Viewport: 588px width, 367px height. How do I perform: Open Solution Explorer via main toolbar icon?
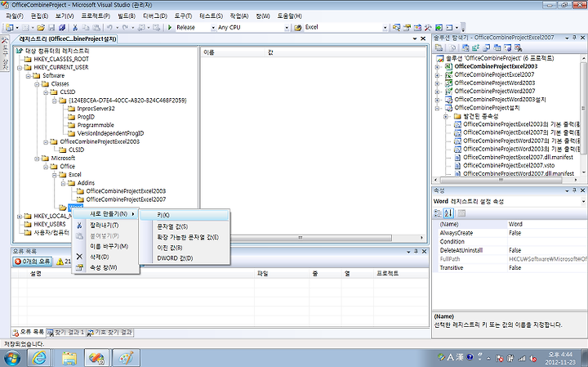[396, 28]
